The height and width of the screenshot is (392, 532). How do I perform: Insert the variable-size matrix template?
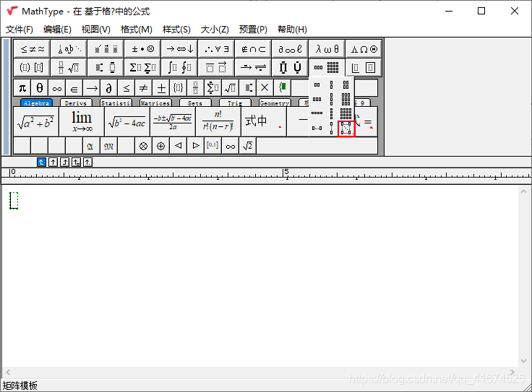coord(346,129)
